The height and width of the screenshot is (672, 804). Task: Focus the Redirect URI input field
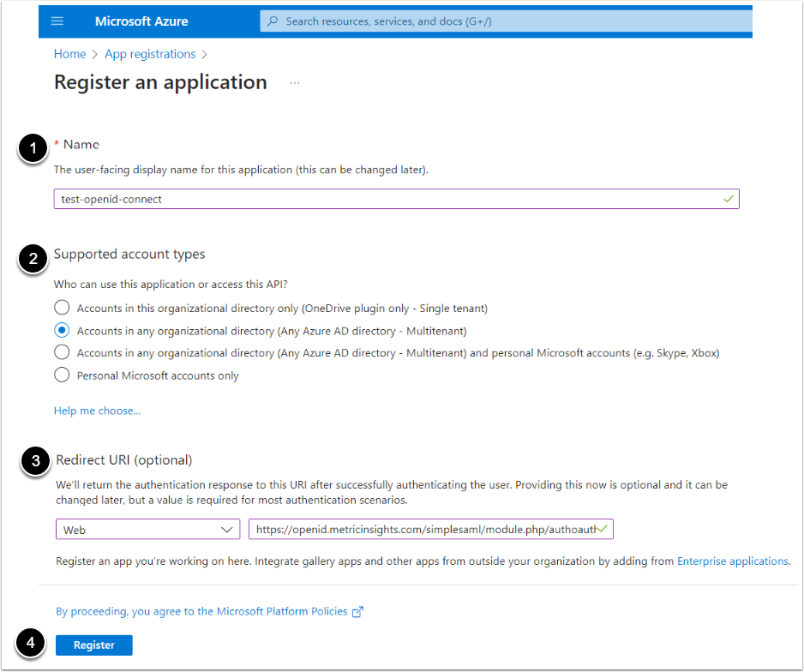[424, 530]
